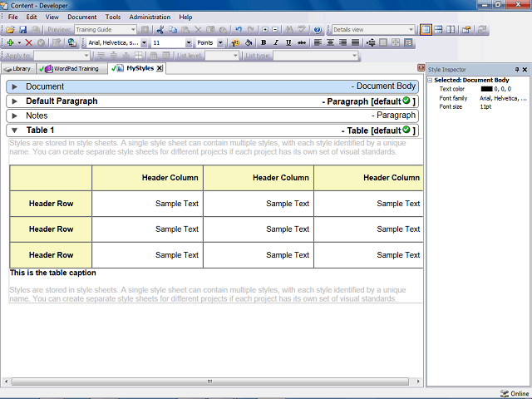
Task: Click the red X Delete style icon
Action: [x=29, y=42]
